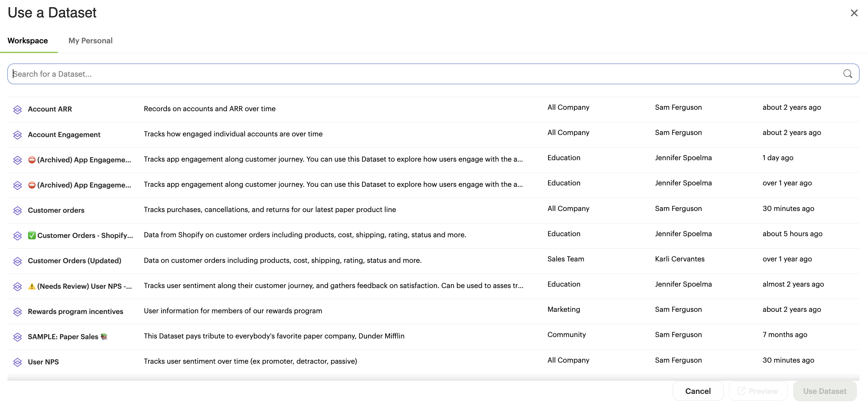The width and height of the screenshot is (868, 412).
Task: Click '7 months ago' timestamp
Action: point(785,335)
